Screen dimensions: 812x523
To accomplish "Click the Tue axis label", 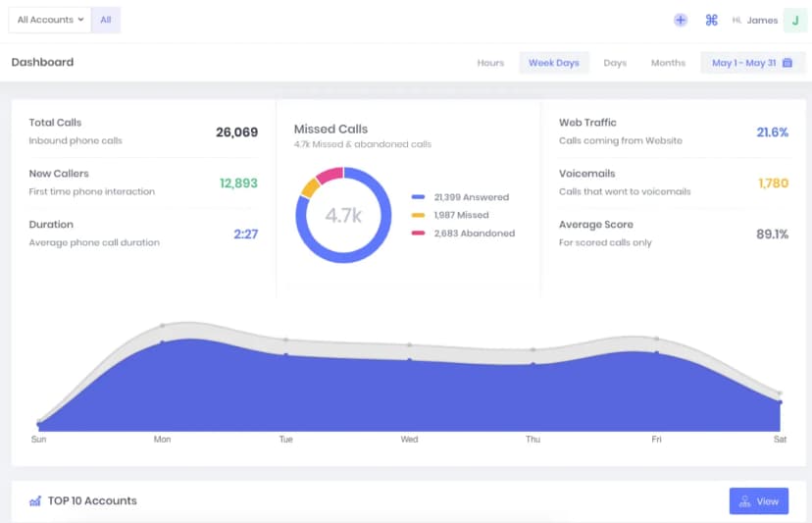I will click(285, 439).
